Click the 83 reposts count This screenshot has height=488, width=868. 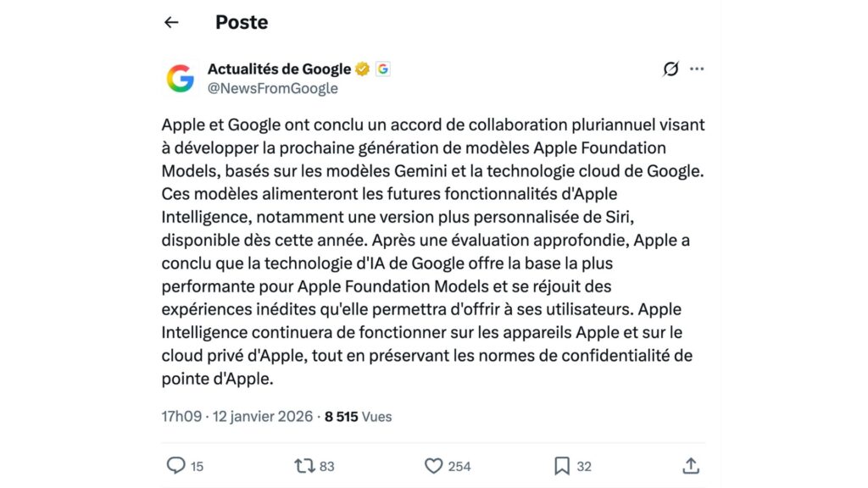[325, 466]
